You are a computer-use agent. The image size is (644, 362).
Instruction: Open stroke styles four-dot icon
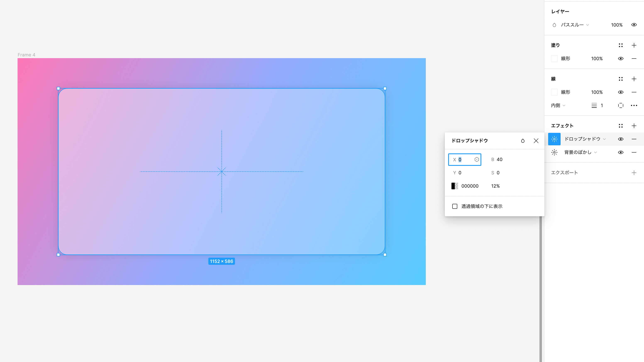621,79
